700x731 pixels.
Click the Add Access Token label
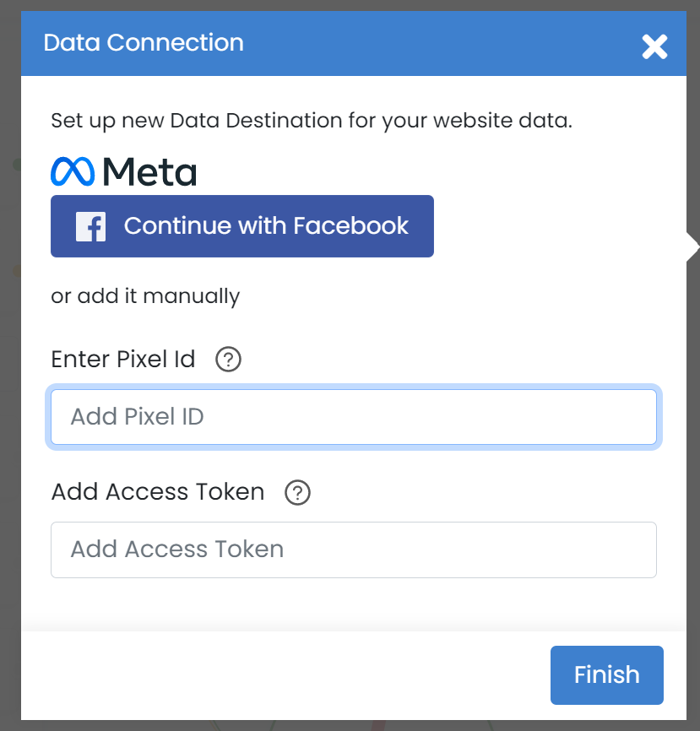[158, 492]
